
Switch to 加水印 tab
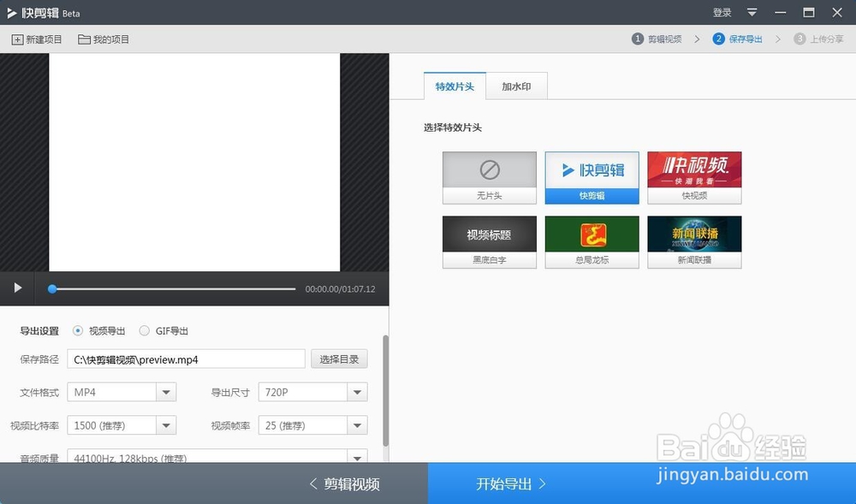[516, 86]
